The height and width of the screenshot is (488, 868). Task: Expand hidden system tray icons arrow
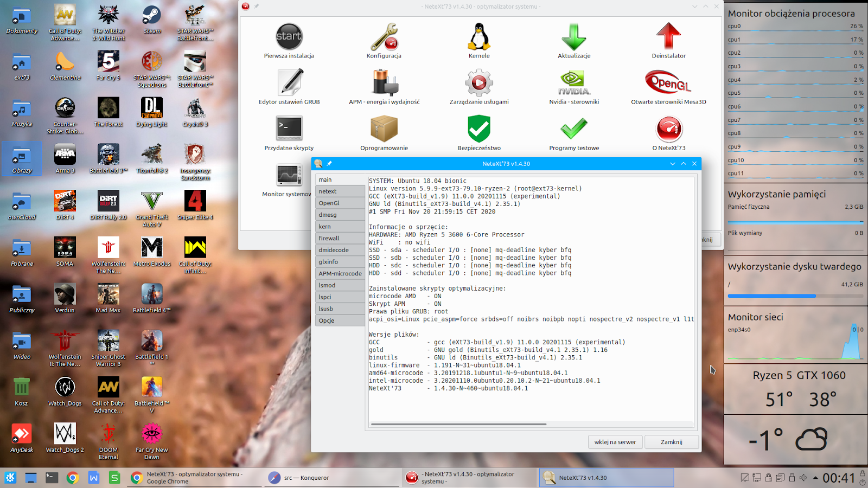pyautogui.click(x=815, y=478)
